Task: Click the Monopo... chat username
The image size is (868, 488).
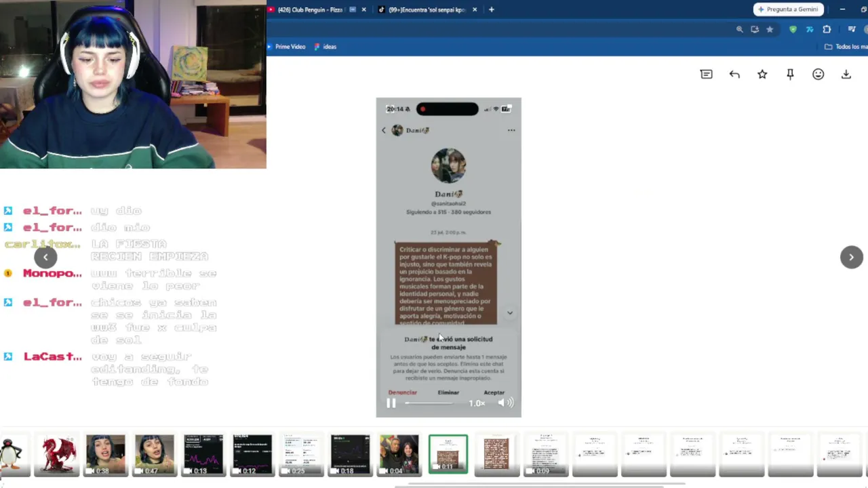Action: (52, 274)
